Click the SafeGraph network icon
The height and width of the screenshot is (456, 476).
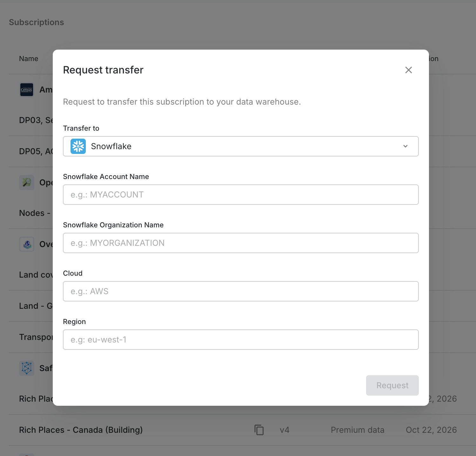pos(27,368)
